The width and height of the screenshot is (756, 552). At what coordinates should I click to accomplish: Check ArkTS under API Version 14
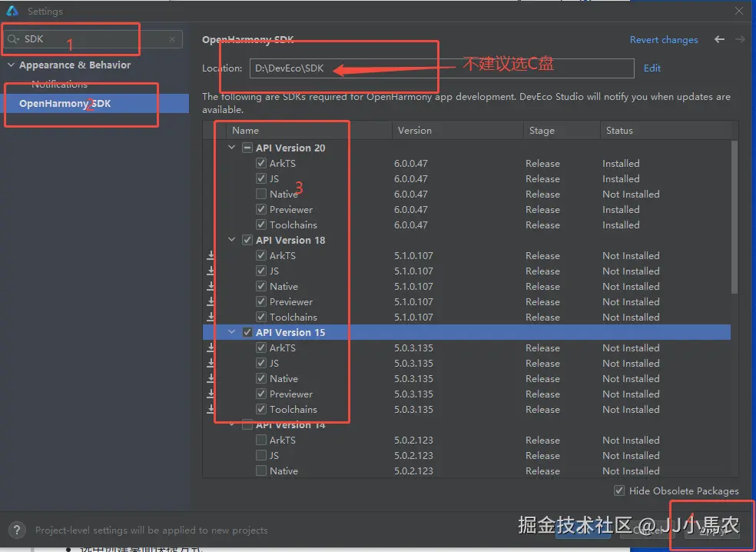click(261, 440)
